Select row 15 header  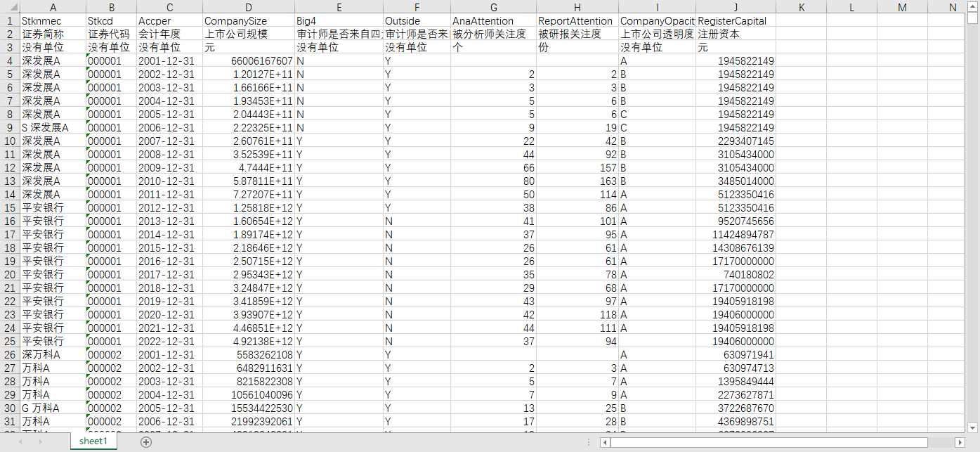8,208
